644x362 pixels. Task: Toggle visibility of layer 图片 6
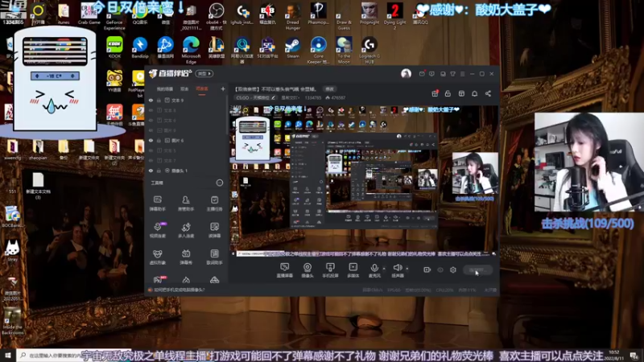[x=151, y=140]
